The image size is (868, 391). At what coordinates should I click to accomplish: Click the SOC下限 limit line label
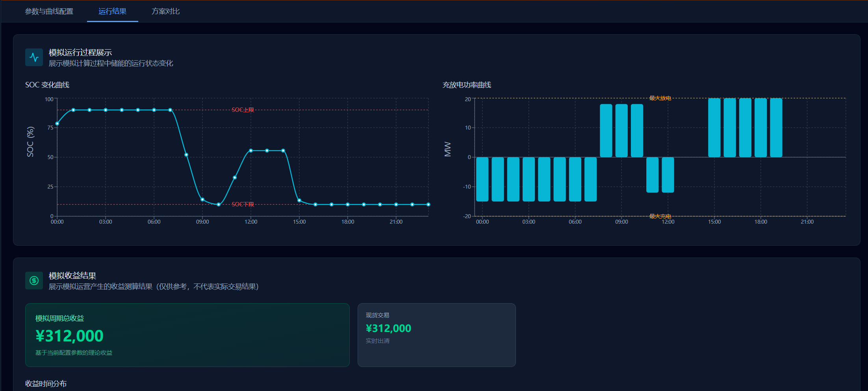243,204
